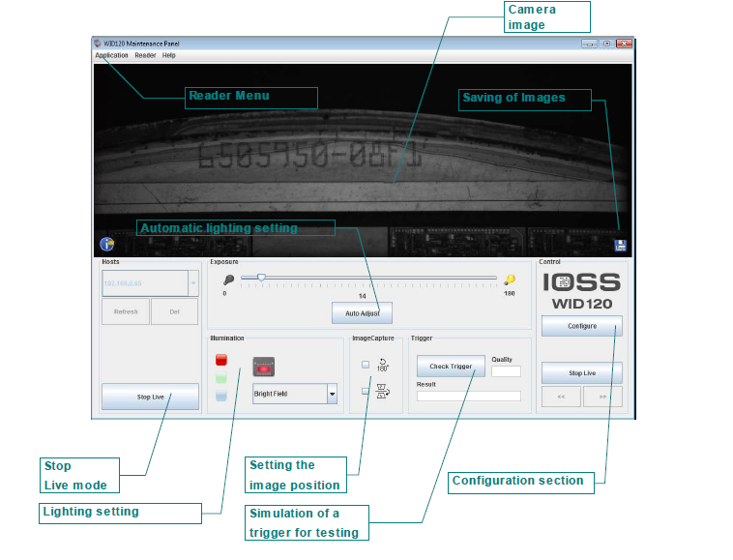Click the bright bulb maximum-exposure icon
Image resolution: width=733 pixels, height=560 pixels.
click(x=510, y=280)
